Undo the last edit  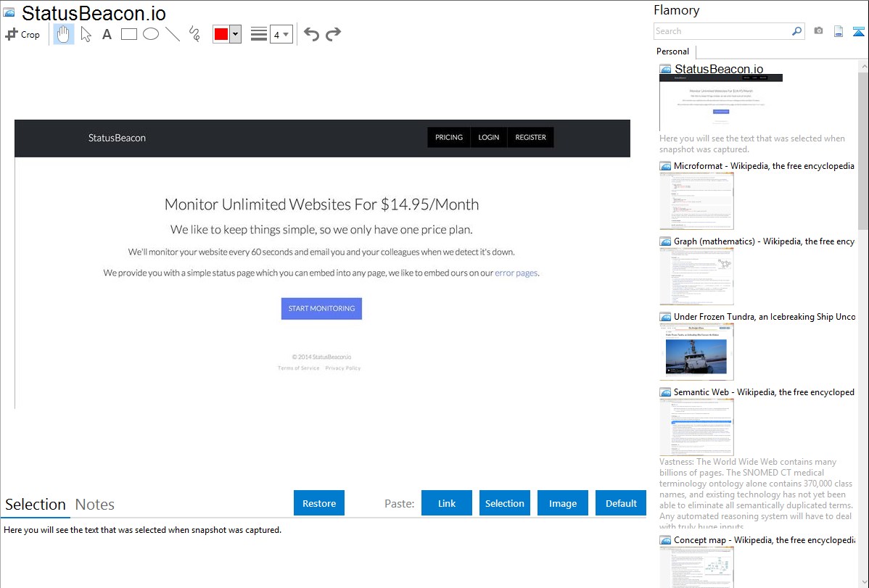point(311,34)
